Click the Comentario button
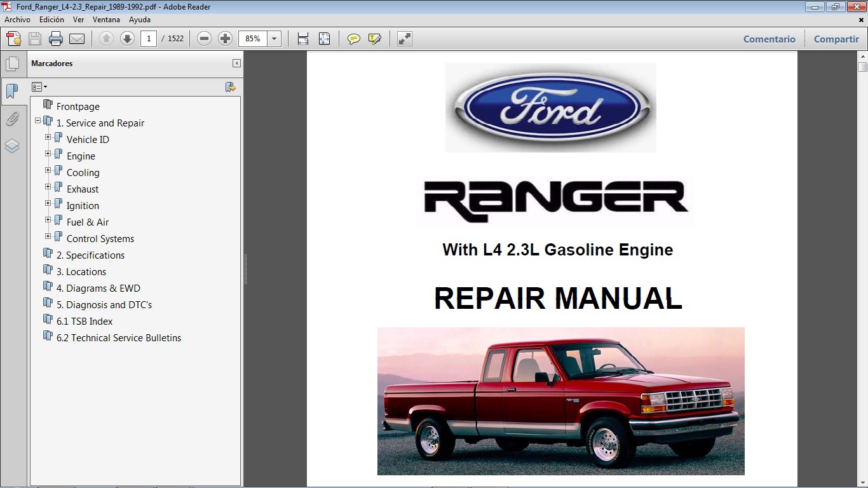868x488 pixels. click(769, 39)
